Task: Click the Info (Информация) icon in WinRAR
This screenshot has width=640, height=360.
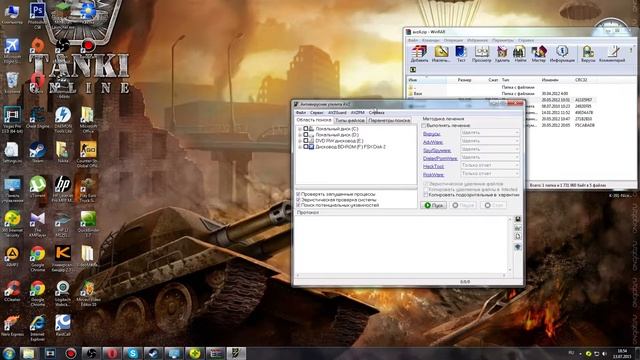Action: pos(562,53)
